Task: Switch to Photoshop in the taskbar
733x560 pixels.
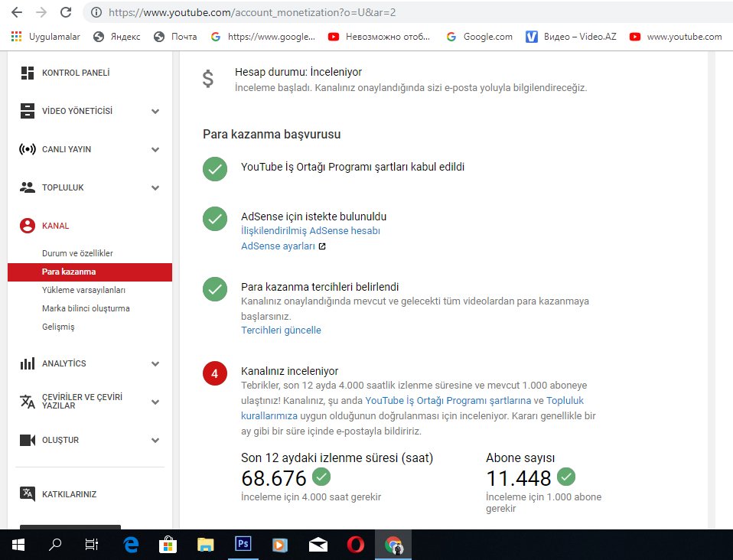Action: tap(243, 545)
